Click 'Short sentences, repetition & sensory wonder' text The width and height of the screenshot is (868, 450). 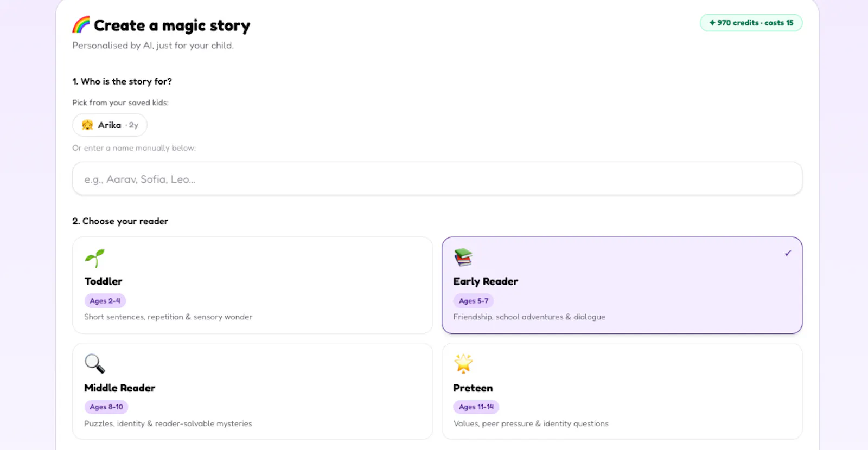tap(168, 317)
